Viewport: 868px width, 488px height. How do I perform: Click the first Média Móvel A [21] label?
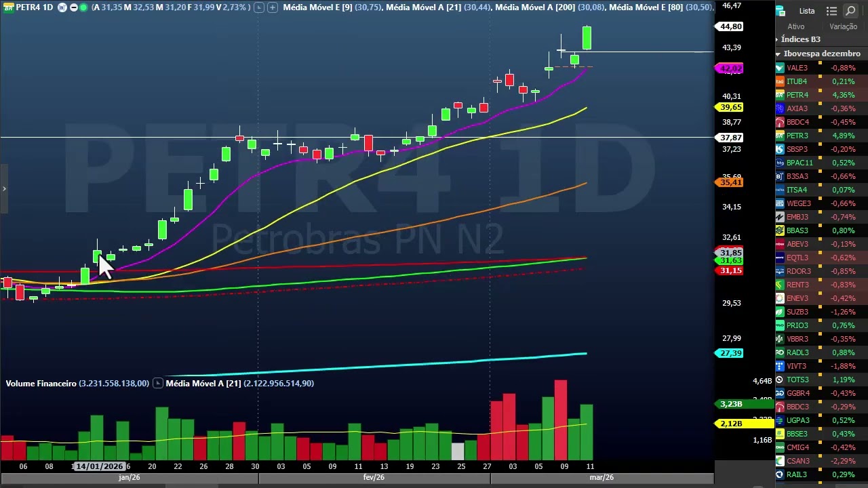click(x=423, y=7)
